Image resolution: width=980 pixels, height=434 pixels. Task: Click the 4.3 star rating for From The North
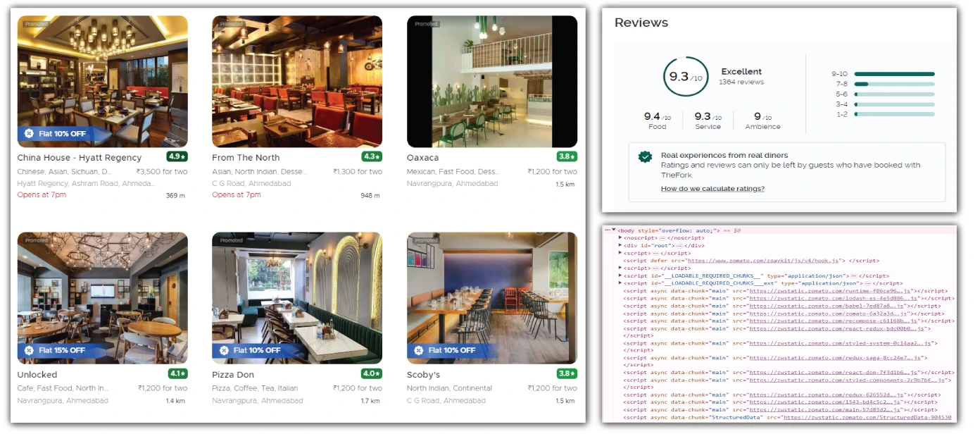372,156
